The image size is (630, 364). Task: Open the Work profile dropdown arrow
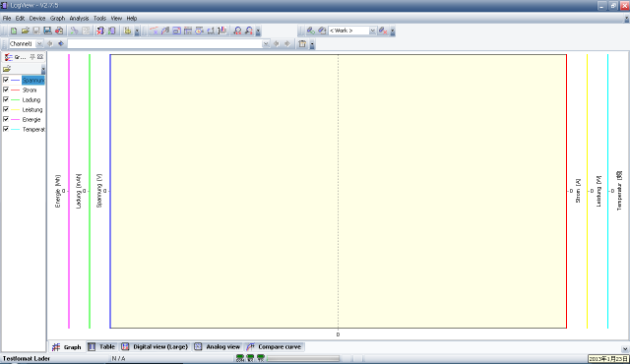pyautogui.click(x=372, y=30)
